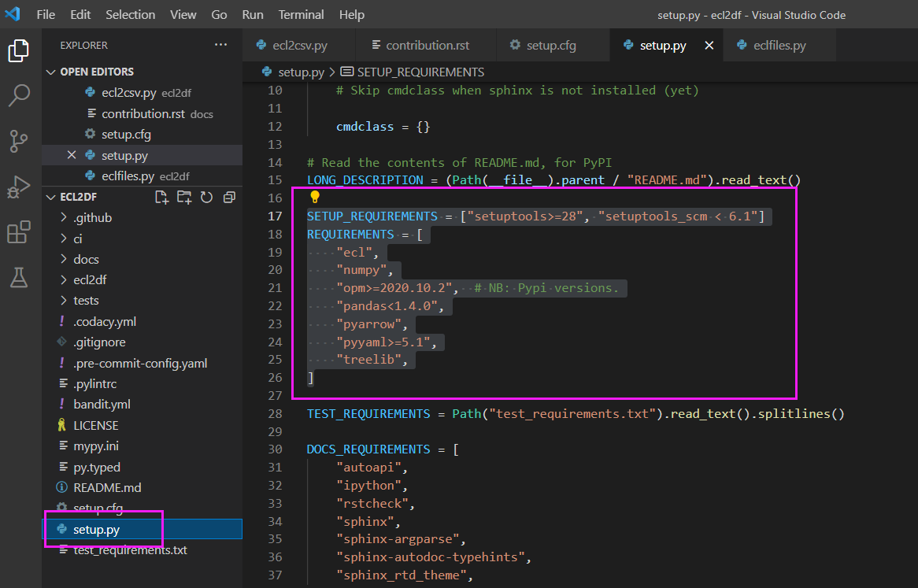
Task: Click line number 28 in gutter
Action: (276, 414)
